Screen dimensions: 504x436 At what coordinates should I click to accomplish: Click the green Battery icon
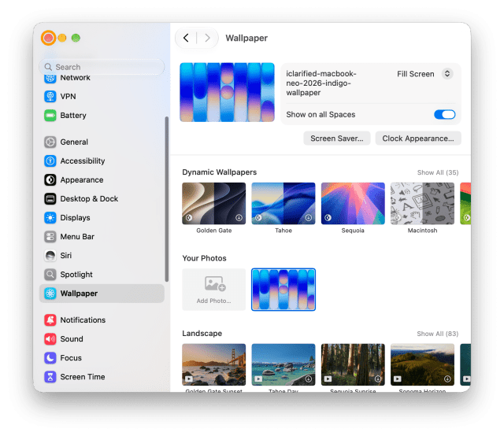(50, 116)
